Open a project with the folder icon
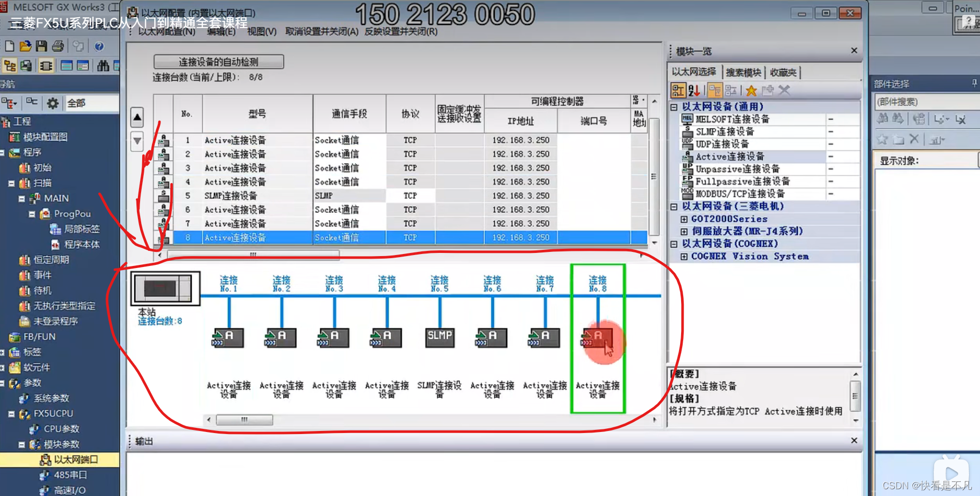Screen dimensions: 980x496 point(26,46)
